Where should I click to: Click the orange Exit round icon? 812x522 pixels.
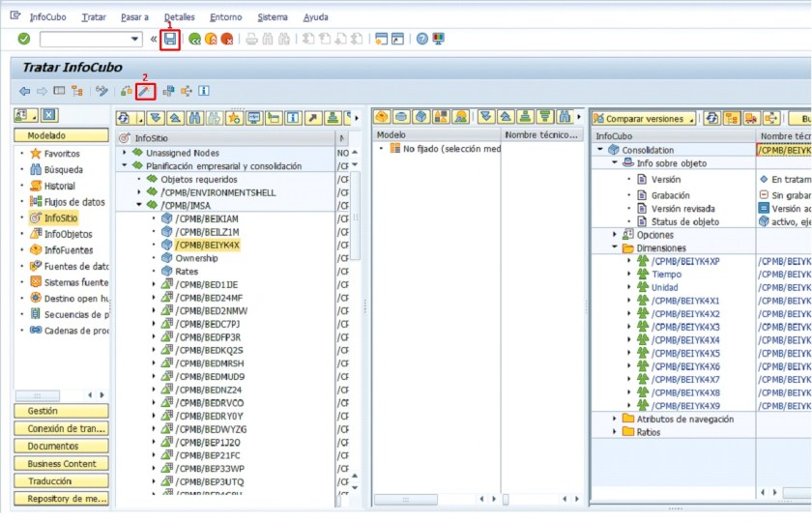(211, 39)
